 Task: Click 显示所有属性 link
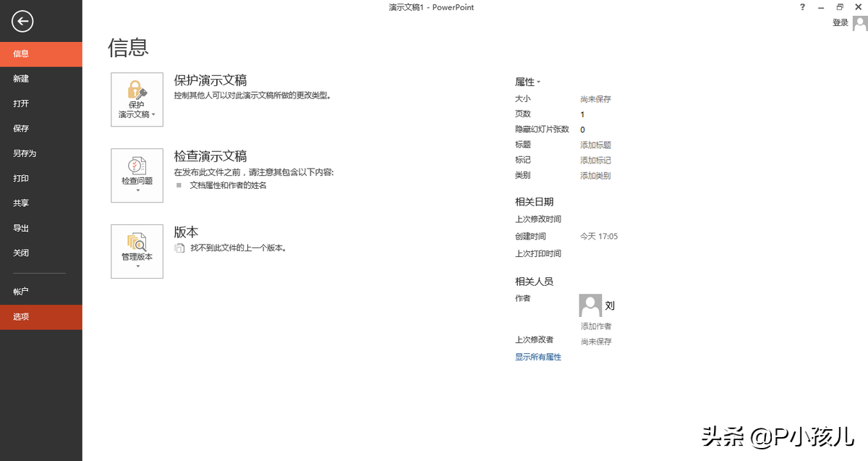pos(538,357)
